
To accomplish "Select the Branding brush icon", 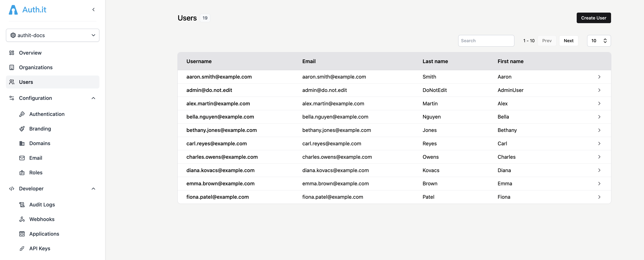I will tap(22, 128).
